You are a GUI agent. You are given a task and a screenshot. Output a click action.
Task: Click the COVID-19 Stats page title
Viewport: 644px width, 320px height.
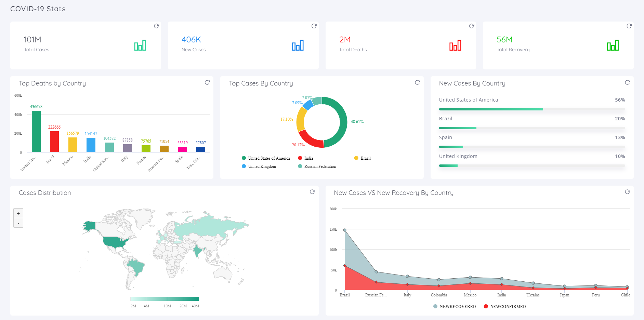[38, 9]
